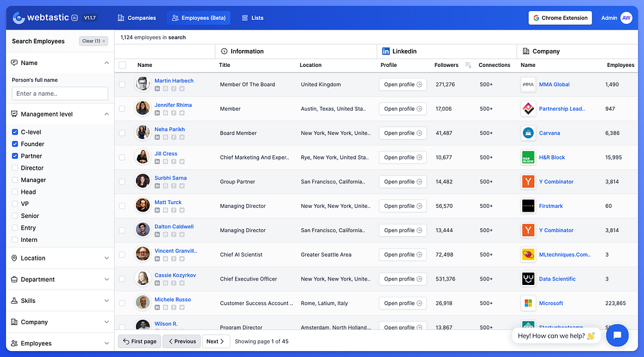644x357 pixels.
Task: Uncheck the C-level management checkbox
Action: (x=15, y=132)
